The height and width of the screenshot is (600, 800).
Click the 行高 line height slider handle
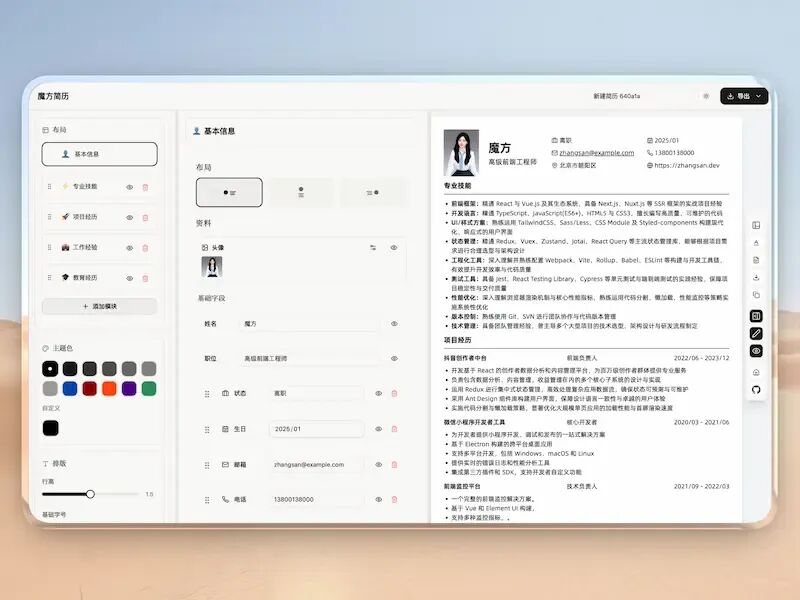coord(90,494)
